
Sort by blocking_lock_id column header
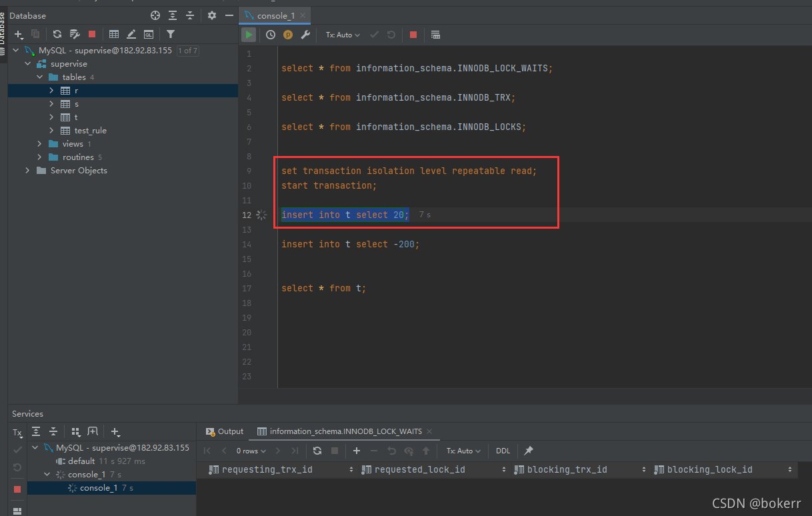(723, 470)
